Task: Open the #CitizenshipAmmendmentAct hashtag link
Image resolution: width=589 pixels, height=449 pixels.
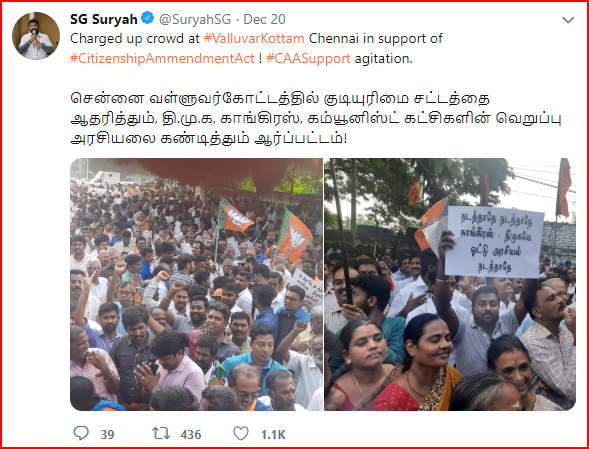Action: (x=162, y=59)
